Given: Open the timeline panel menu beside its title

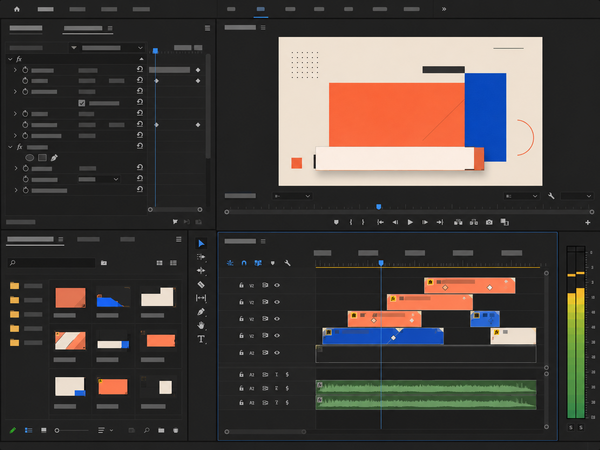Looking at the screenshot, I should pyautogui.click(x=263, y=241).
